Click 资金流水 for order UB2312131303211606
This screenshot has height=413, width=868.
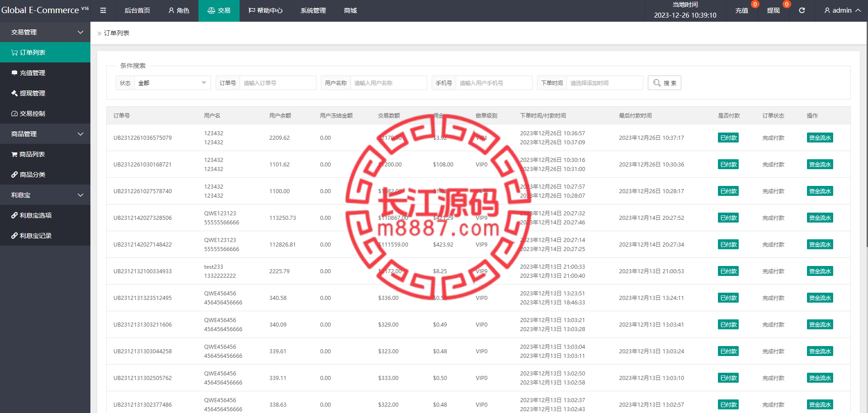click(820, 324)
